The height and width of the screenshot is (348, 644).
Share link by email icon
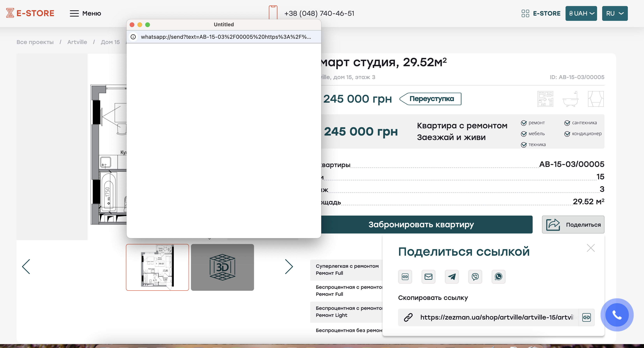428,277
